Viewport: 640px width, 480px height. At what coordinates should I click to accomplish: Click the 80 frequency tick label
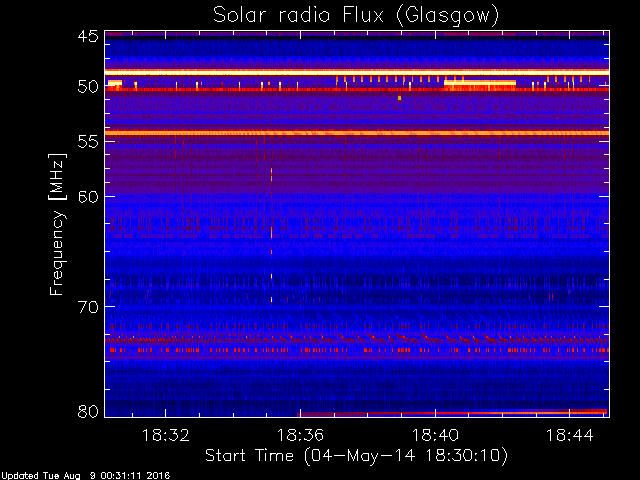click(88, 411)
